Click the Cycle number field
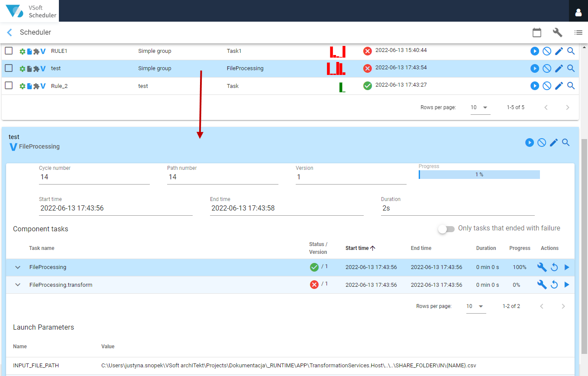This screenshot has width=588, height=376. coord(94,177)
